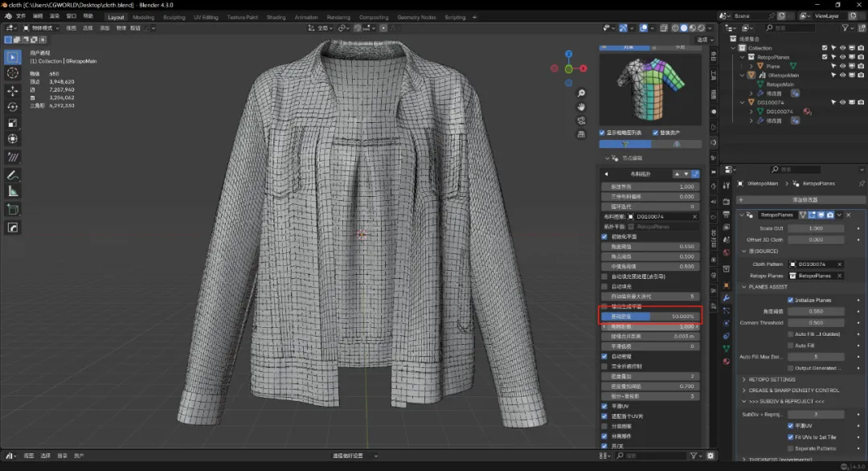Toggle camera view in the viewport
This screenshot has height=471, width=868.
581,121
